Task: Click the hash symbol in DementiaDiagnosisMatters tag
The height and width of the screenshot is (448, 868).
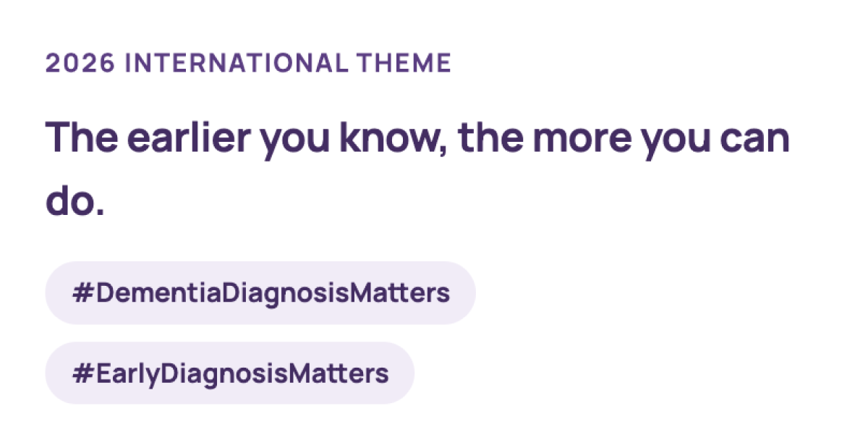Action: click(x=80, y=293)
